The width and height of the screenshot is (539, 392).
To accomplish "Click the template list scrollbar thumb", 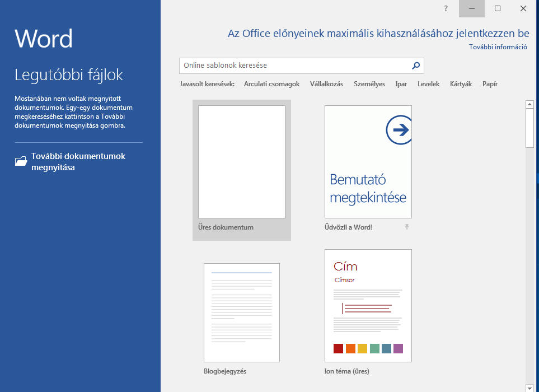I will point(529,128).
